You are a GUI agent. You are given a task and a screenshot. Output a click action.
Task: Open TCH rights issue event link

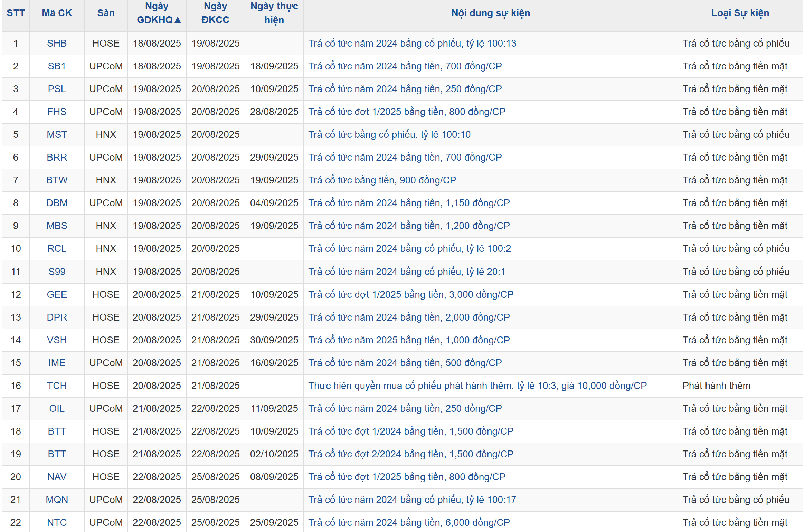477,386
